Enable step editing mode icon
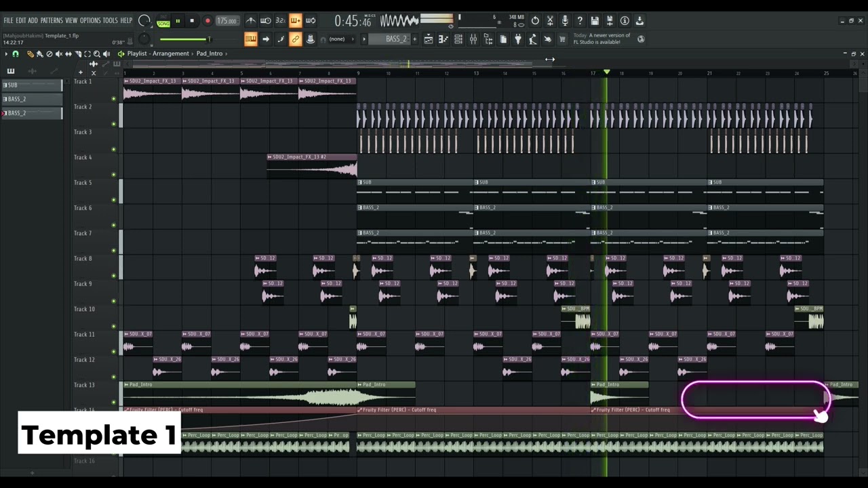The height and width of the screenshot is (488, 868). [280, 39]
